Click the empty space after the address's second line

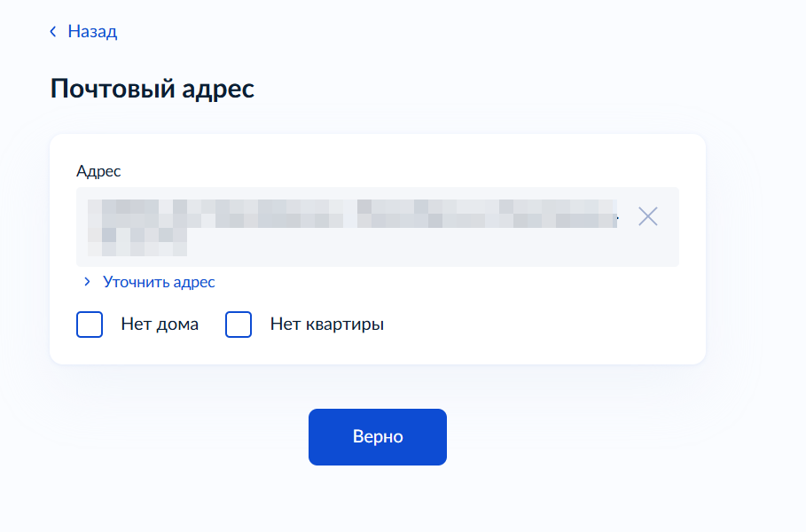(399, 238)
